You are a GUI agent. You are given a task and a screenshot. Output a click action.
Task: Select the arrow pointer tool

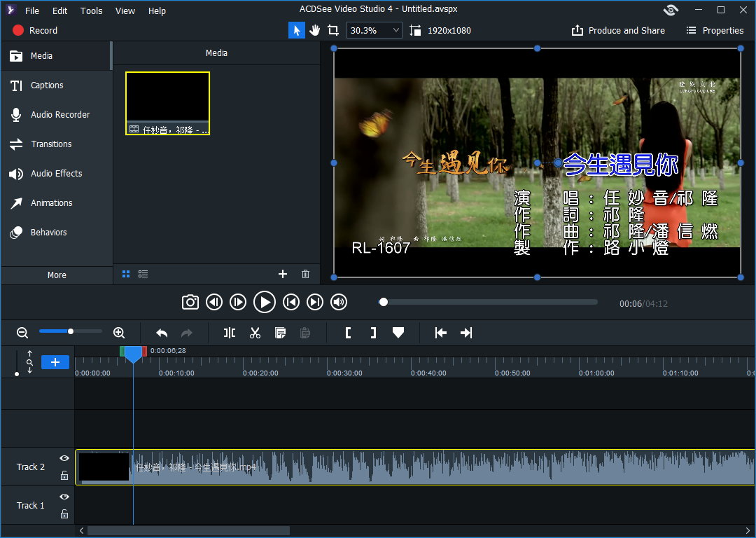[297, 30]
